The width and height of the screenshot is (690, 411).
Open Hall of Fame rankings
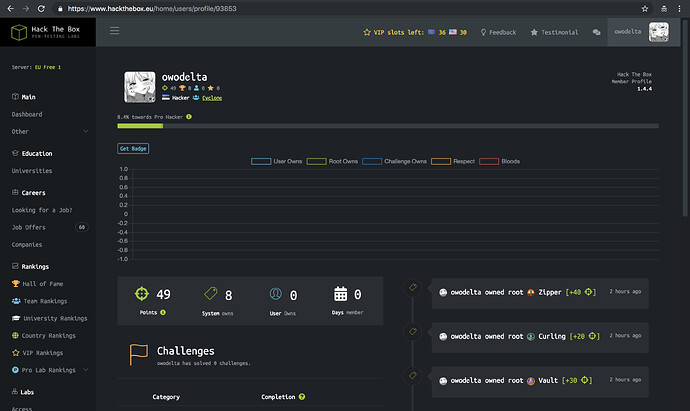tap(43, 284)
